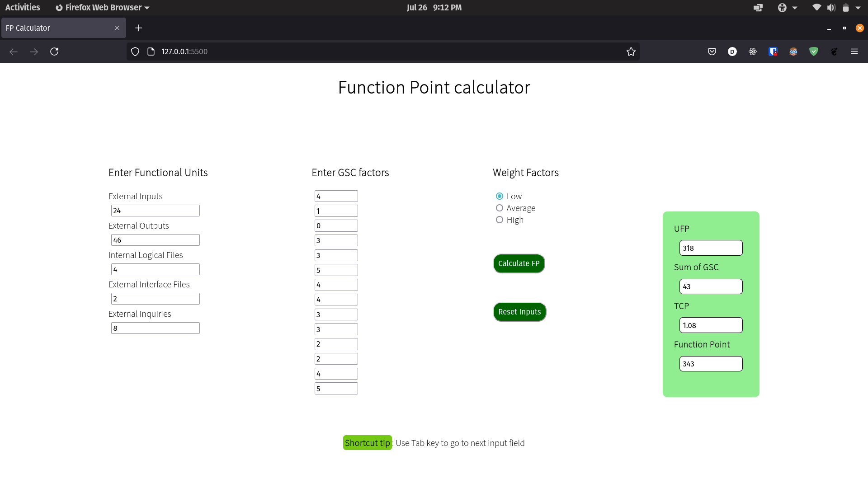Open the Activities overview
Screen dimensions: 868x488
23,7
